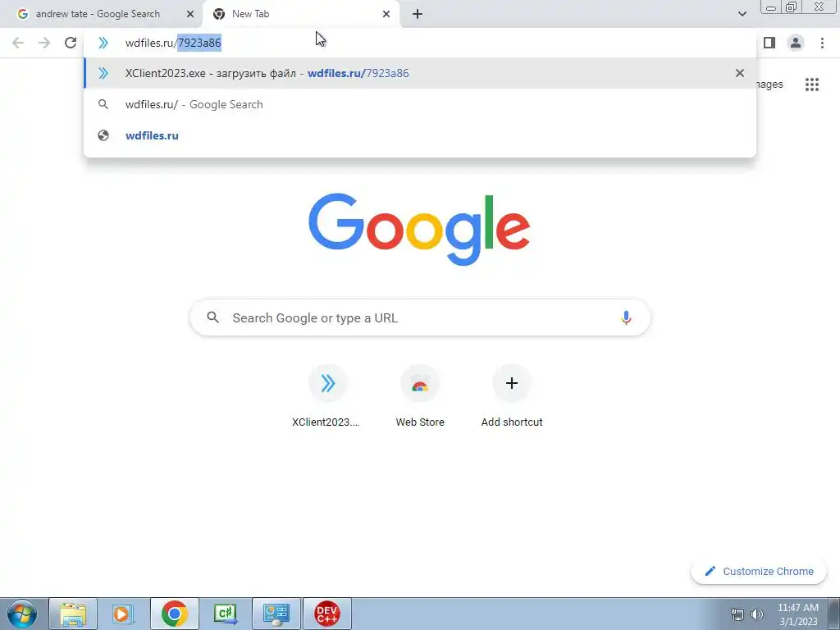The width and height of the screenshot is (840, 630).
Task: Open the Windows Start menu
Action: 22,614
